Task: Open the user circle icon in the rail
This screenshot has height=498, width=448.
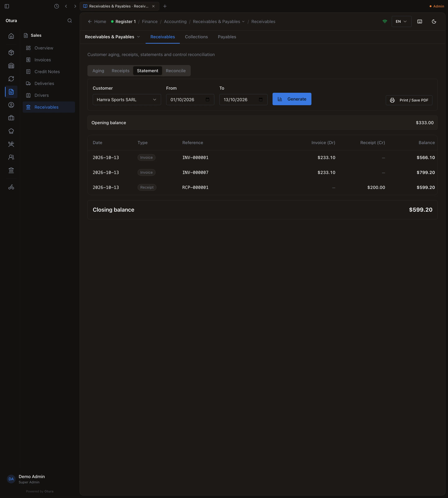Action: point(11,105)
